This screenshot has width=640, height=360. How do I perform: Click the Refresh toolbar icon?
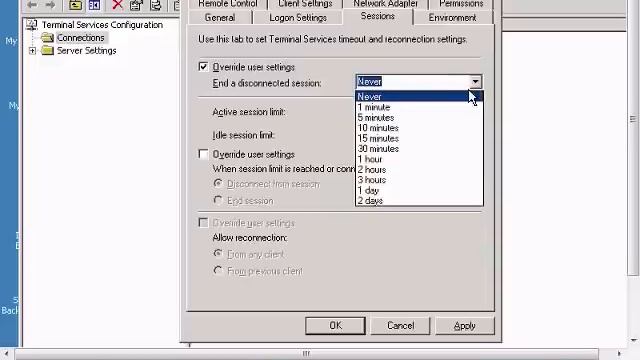point(156,5)
